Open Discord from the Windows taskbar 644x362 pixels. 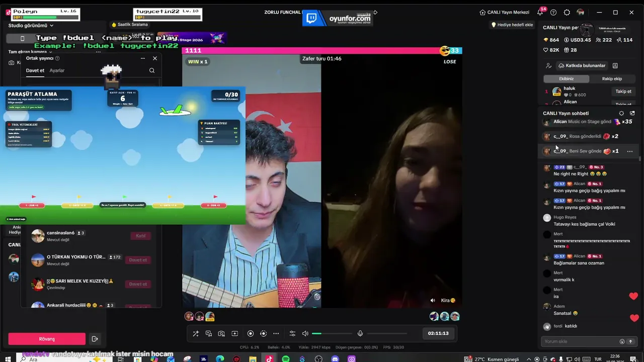pyautogui.click(x=336, y=359)
